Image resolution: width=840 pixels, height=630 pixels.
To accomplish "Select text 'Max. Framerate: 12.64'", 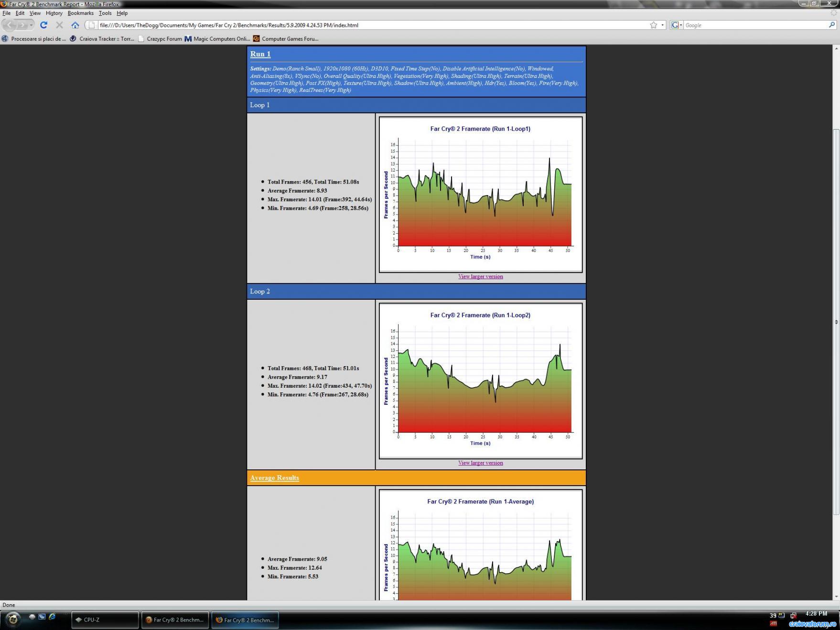I will 295,567.
